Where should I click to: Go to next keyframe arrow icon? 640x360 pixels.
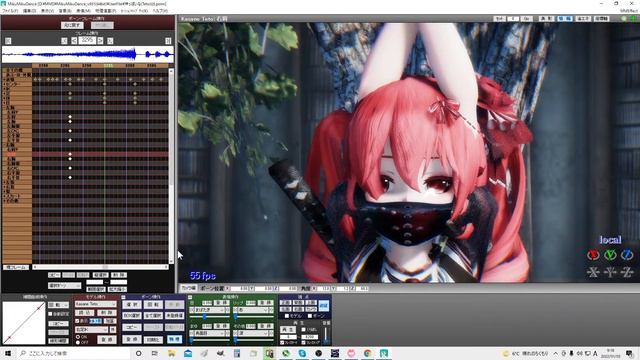pos(110,41)
